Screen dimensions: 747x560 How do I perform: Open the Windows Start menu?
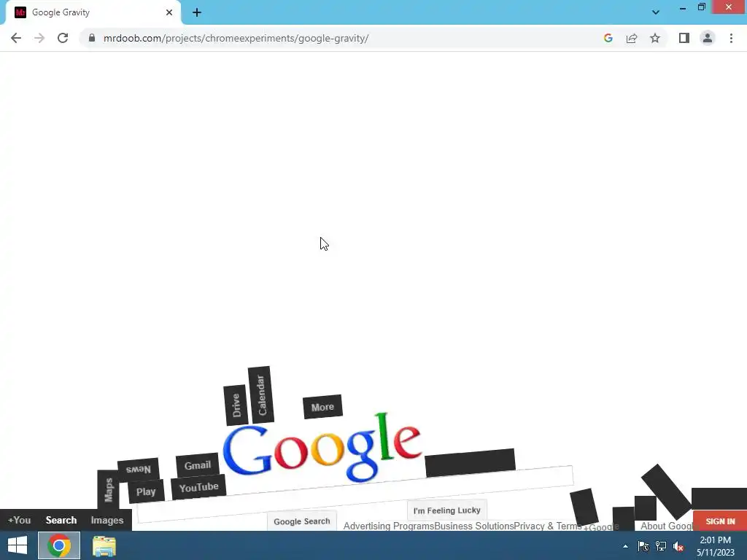tap(18, 545)
